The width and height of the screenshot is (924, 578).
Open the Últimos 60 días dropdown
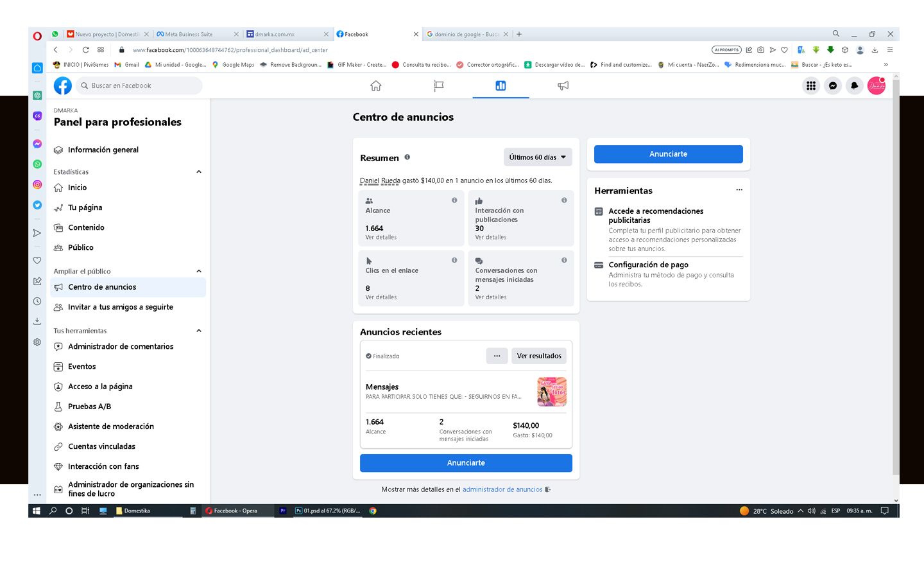[x=537, y=157]
